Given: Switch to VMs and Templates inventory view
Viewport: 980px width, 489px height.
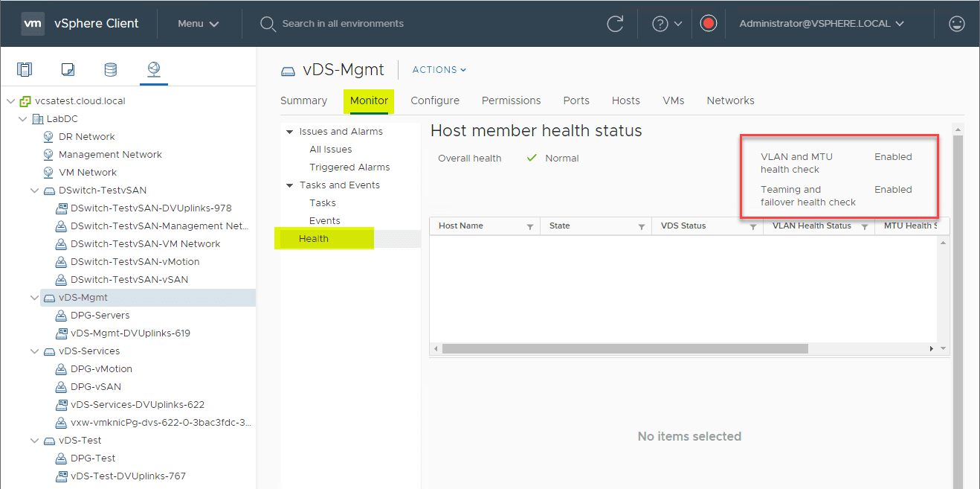Looking at the screenshot, I should [x=68, y=70].
